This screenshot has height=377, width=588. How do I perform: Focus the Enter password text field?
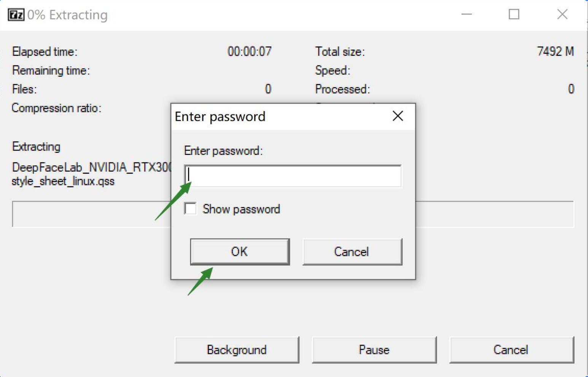tap(293, 176)
